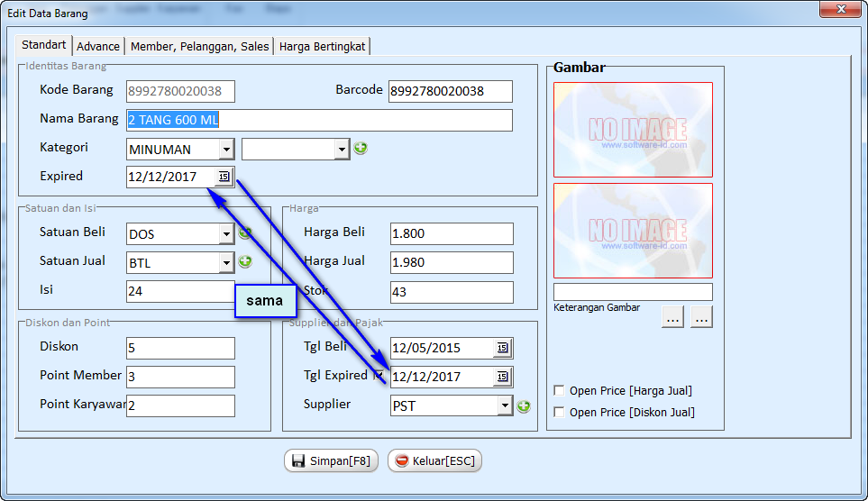Click the Harga Jual input field

452,263
